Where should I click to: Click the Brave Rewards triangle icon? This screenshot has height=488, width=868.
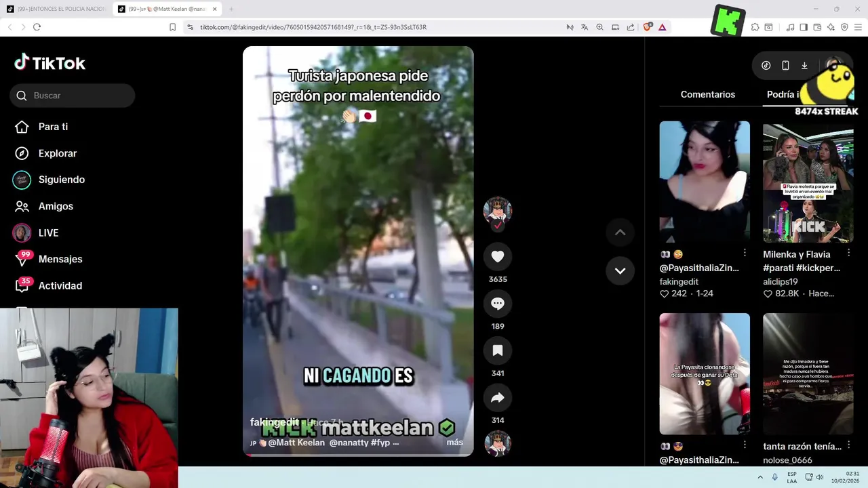pos(662,27)
